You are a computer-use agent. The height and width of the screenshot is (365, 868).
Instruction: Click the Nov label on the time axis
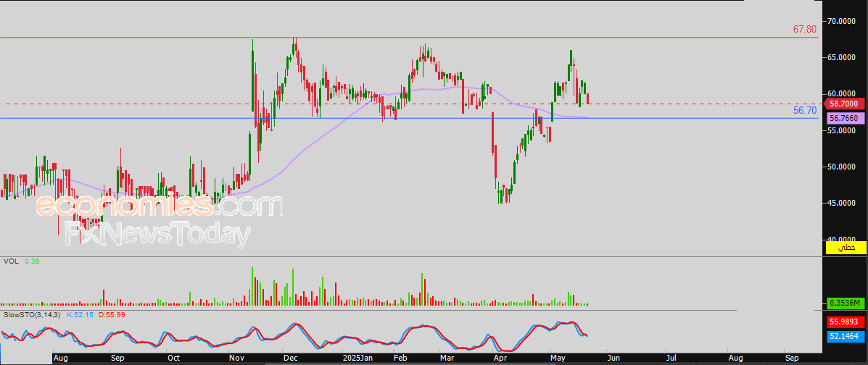(236, 358)
